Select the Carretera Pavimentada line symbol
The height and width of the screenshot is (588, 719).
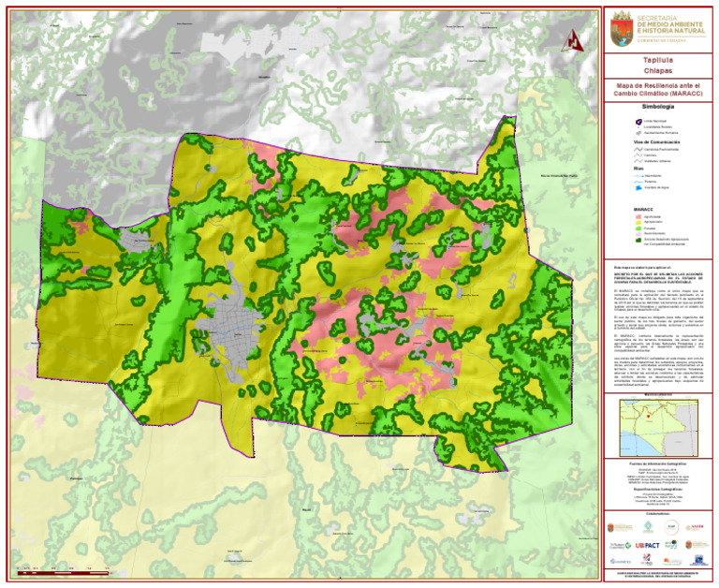click(638, 149)
